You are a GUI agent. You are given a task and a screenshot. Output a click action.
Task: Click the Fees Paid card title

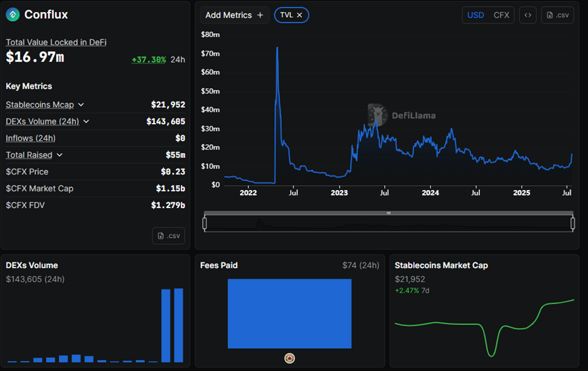219,265
